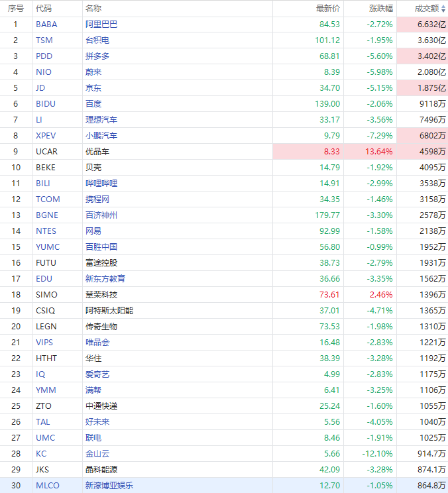Open the IQ code link
The width and height of the screenshot is (448, 493).
(x=40, y=374)
